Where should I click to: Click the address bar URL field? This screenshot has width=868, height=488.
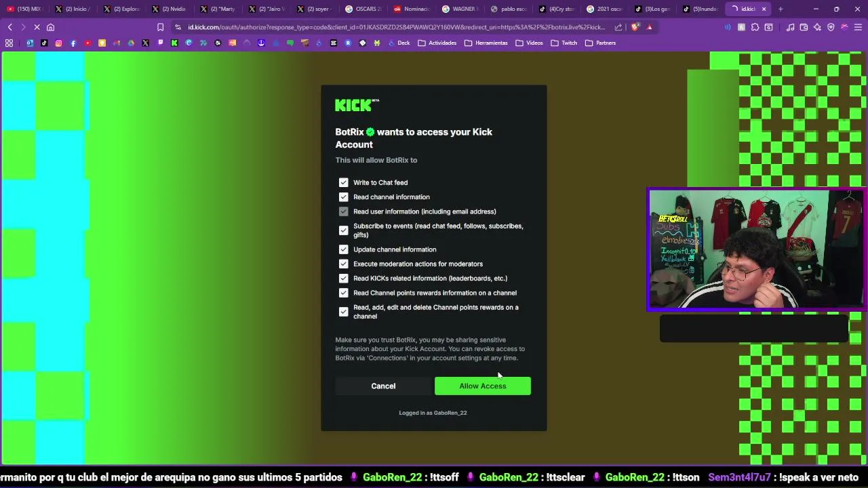click(x=396, y=27)
